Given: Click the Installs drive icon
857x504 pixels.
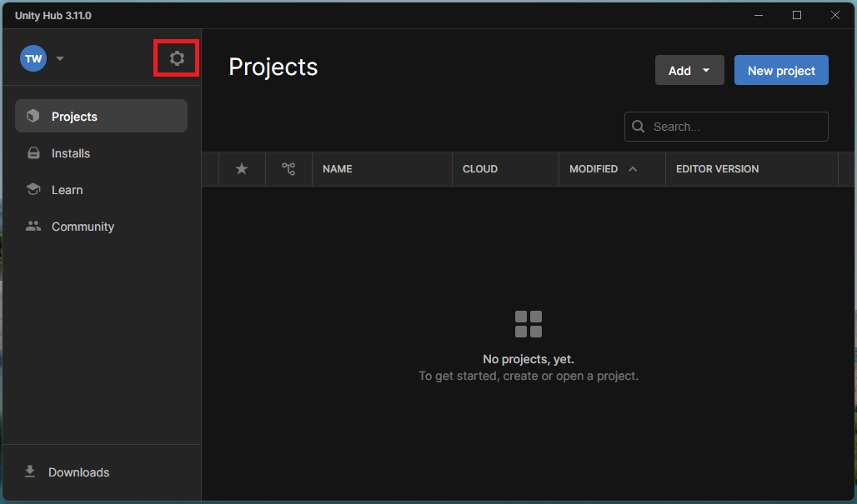Looking at the screenshot, I should click(33, 153).
